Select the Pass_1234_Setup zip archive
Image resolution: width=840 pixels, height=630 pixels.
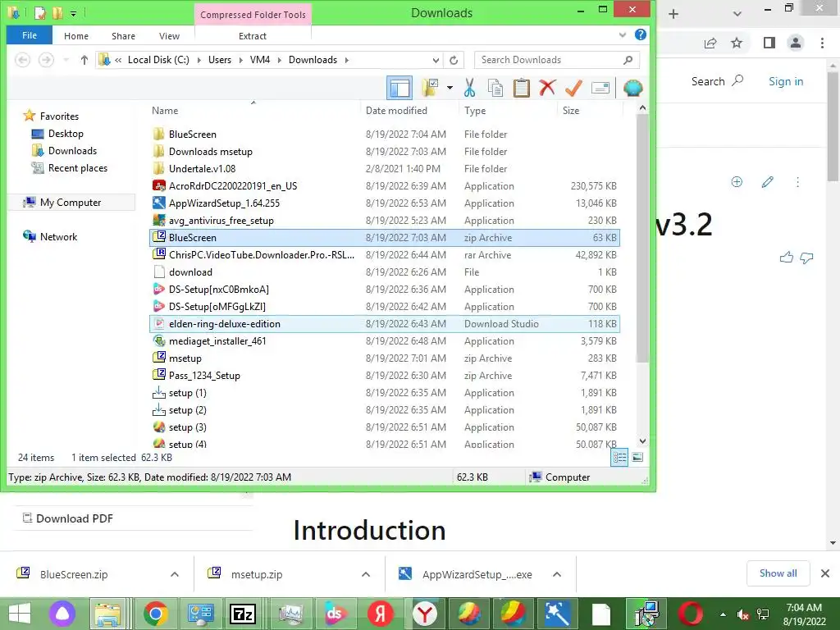coord(204,376)
